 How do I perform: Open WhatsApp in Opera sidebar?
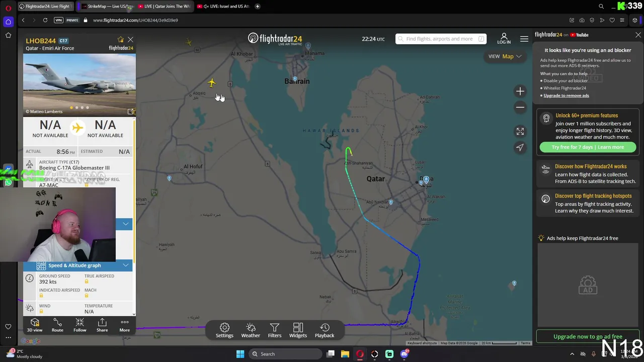(x=8, y=183)
